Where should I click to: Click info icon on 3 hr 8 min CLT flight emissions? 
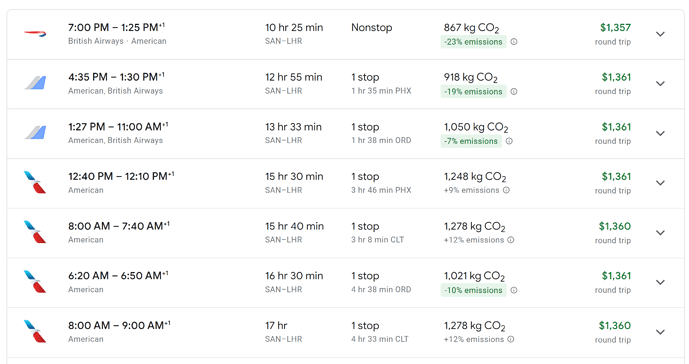coord(511,240)
